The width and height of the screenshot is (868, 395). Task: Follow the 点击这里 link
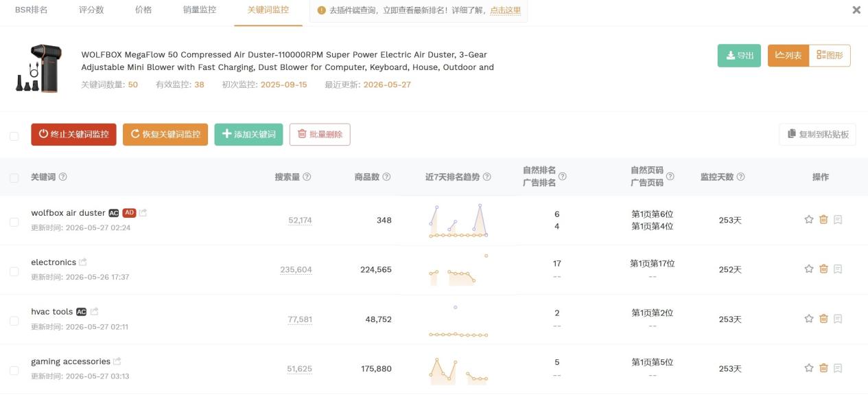pos(506,11)
